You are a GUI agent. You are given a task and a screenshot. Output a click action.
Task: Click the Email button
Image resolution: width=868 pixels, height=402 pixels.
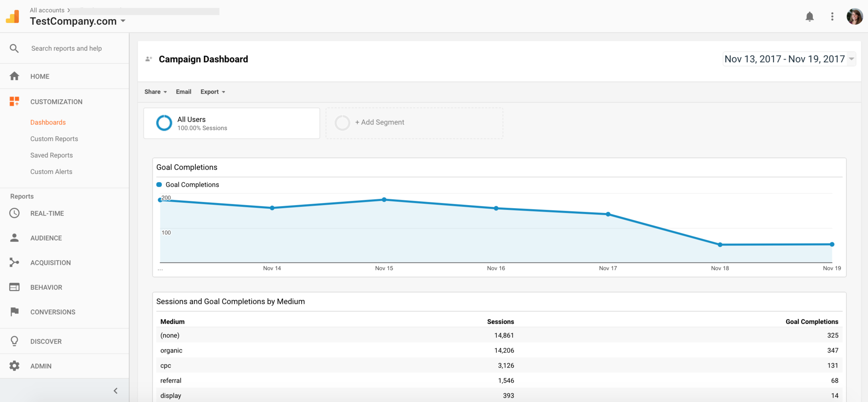184,92
